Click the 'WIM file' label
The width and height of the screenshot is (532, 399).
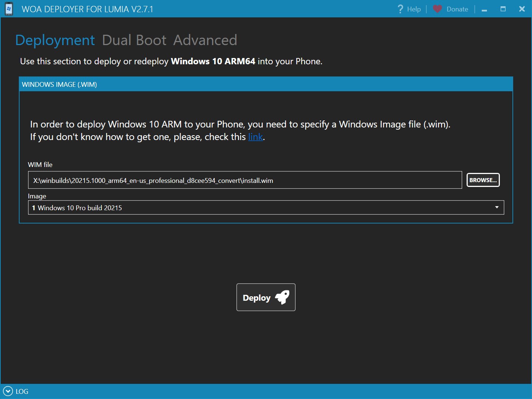(x=40, y=165)
